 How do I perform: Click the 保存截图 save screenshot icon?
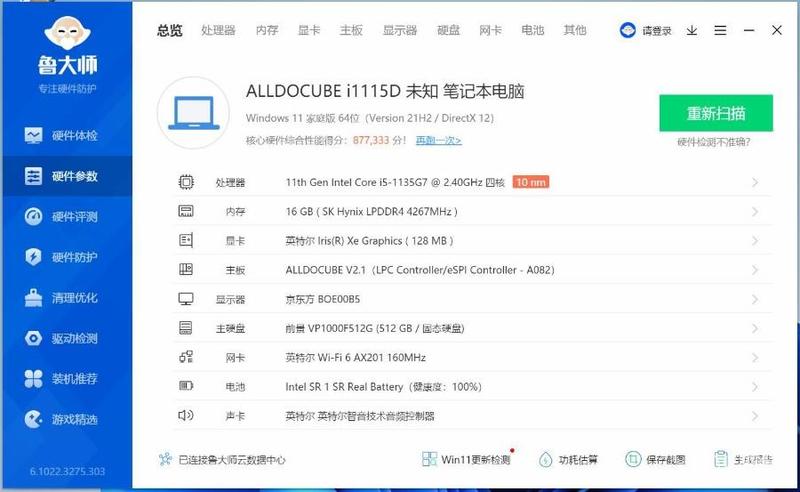point(633,459)
